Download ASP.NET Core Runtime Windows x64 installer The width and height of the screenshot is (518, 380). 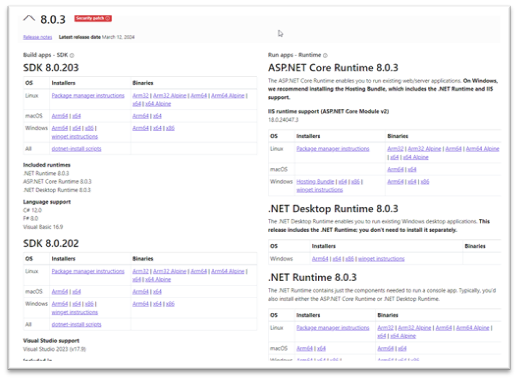[343, 182]
